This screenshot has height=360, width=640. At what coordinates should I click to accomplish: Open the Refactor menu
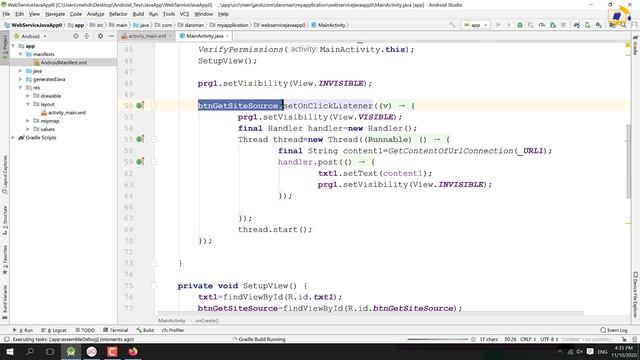tap(118, 14)
